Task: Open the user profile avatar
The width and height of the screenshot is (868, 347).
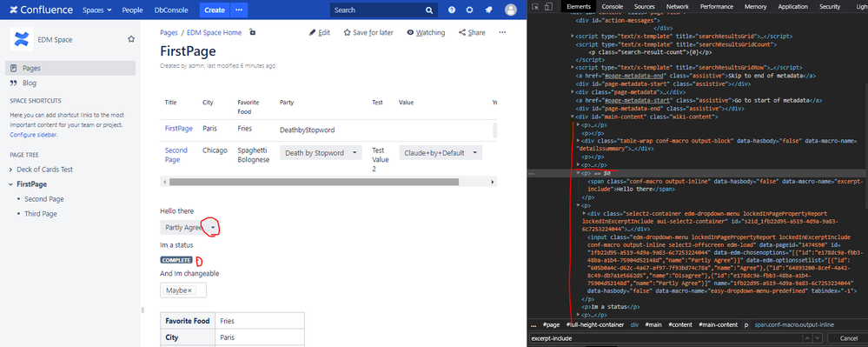Action: 511,10
